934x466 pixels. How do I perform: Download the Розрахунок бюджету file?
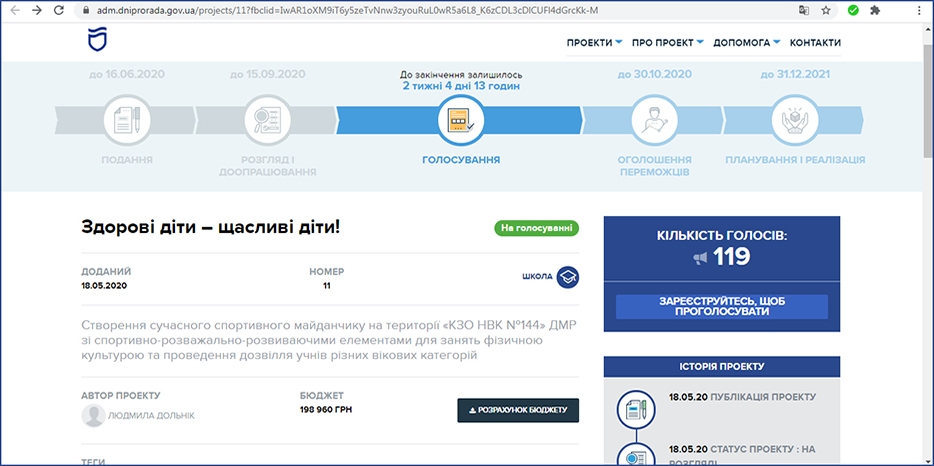(518, 411)
